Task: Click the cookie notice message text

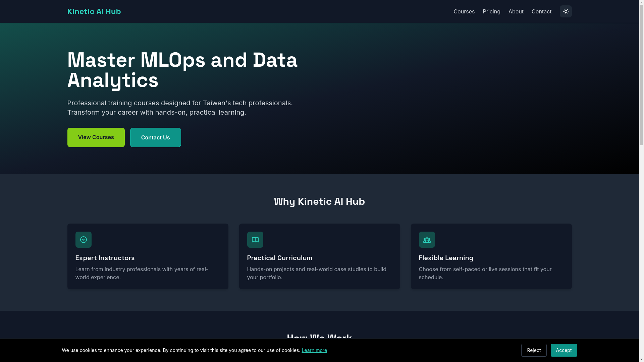Action: coord(181,350)
